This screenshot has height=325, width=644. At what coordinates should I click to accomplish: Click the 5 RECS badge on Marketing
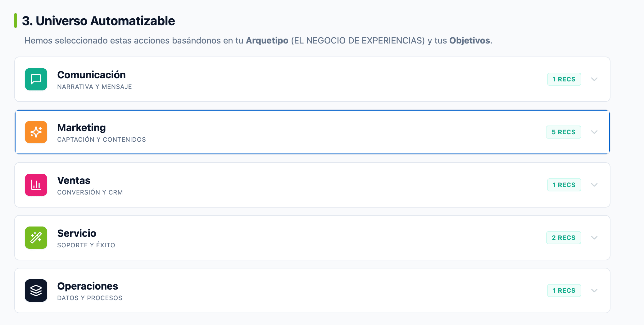coord(564,132)
